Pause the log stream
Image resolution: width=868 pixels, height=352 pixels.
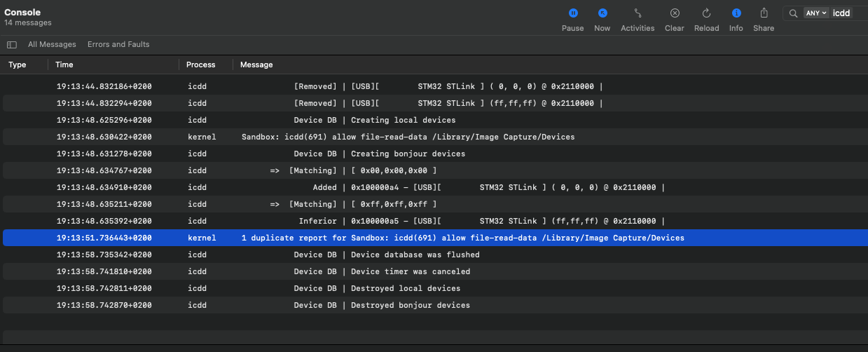coord(572,20)
